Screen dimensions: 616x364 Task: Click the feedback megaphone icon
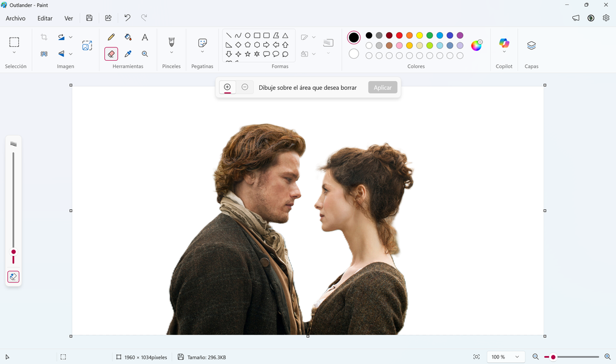coord(575,18)
